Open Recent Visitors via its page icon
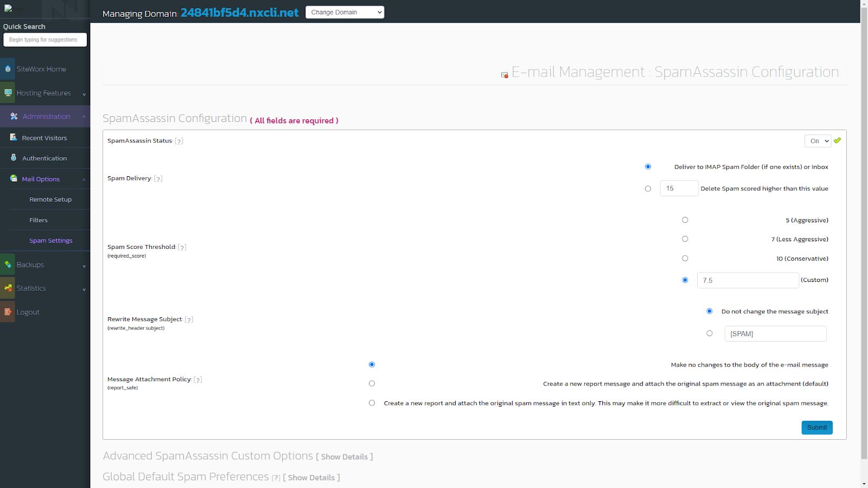This screenshot has height=488, width=868. pyautogui.click(x=12, y=137)
